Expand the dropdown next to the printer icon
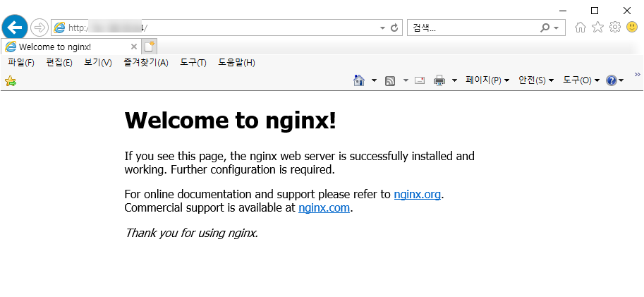The width and height of the screenshot is (644, 297). tap(454, 80)
